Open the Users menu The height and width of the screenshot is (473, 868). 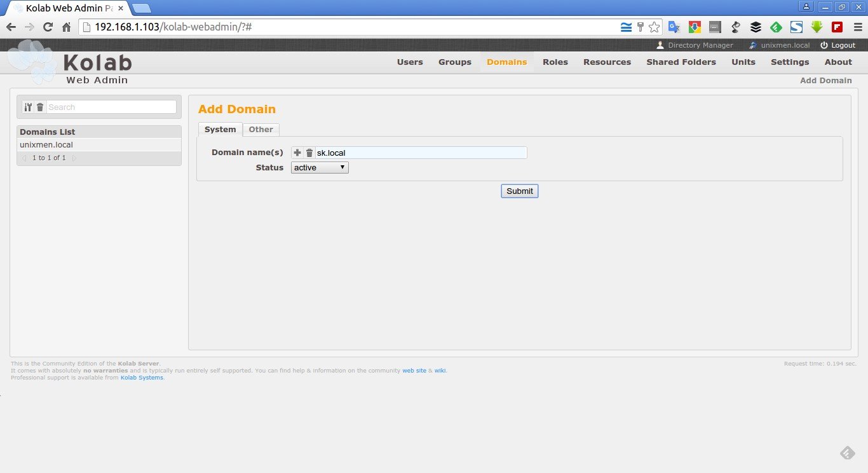point(410,62)
